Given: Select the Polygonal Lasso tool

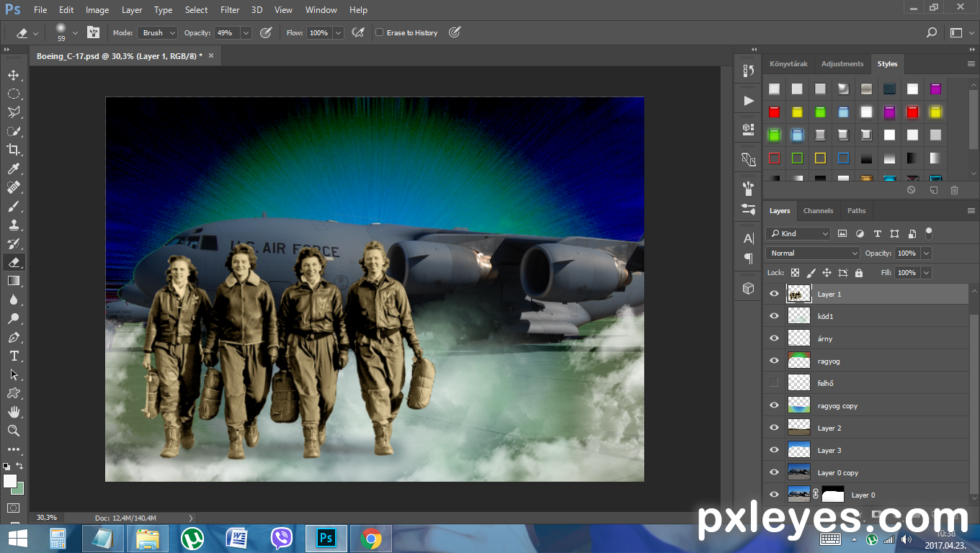Looking at the screenshot, I should (14, 112).
